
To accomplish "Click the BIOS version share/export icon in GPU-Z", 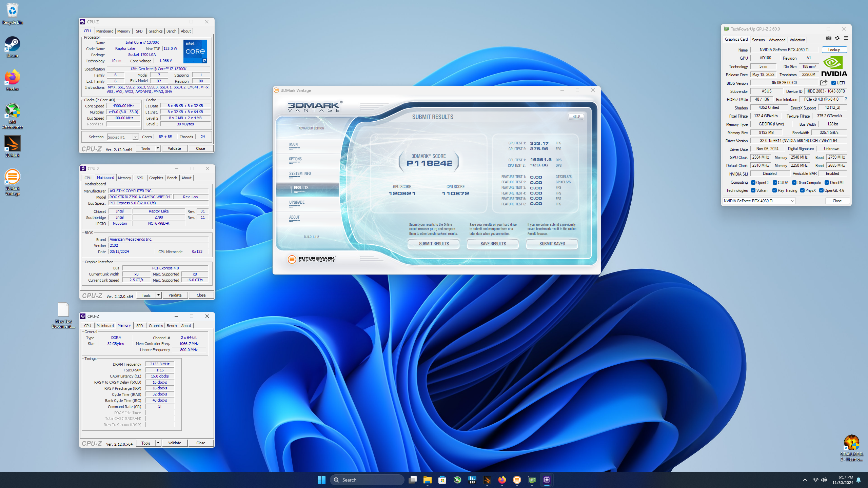I will (824, 83).
